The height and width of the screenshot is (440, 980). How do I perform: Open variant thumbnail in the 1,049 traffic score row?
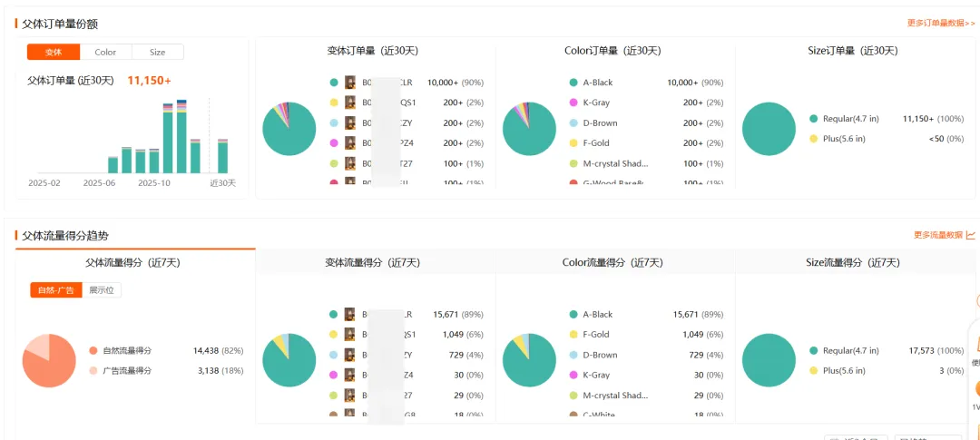(350, 335)
